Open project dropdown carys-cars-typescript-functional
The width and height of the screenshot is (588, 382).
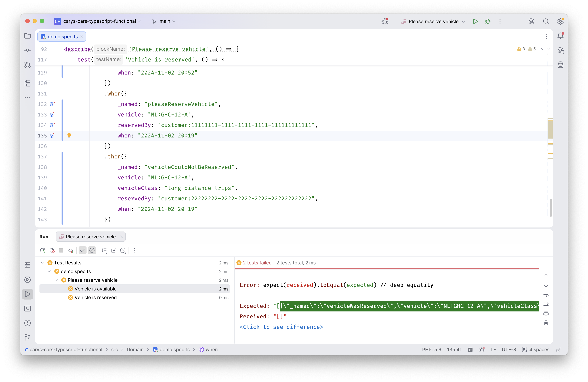click(x=98, y=21)
